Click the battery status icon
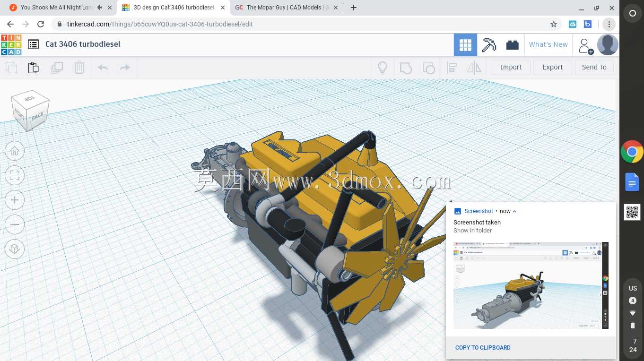The height and width of the screenshot is (361, 644). (x=633, y=325)
